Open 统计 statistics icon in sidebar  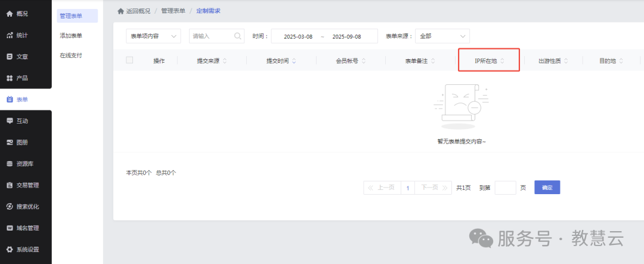[x=10, y=35]
